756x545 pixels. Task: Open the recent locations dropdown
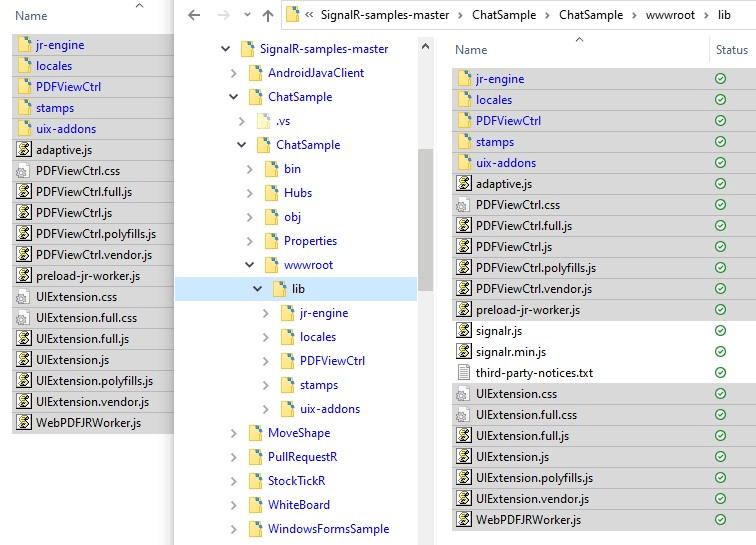247,15
